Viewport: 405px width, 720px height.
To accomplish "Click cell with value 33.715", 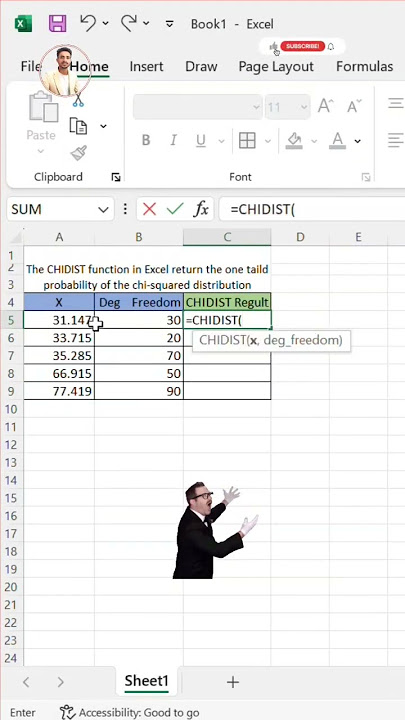I will click(59, 338).
